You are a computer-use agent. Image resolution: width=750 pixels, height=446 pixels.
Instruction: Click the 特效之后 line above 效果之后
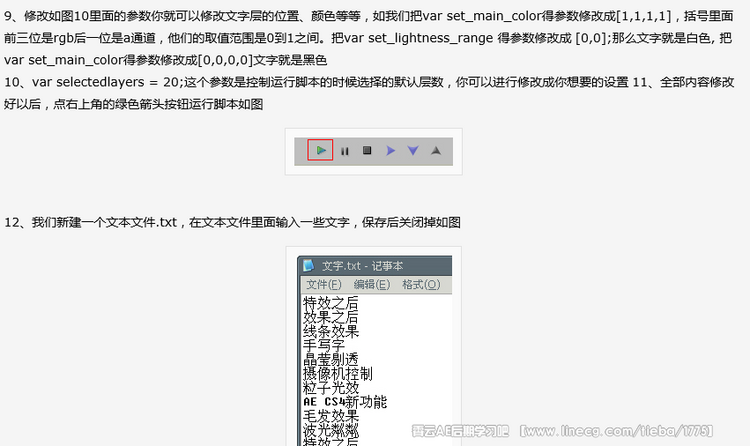pyautogui.click(x=331, y=303)
